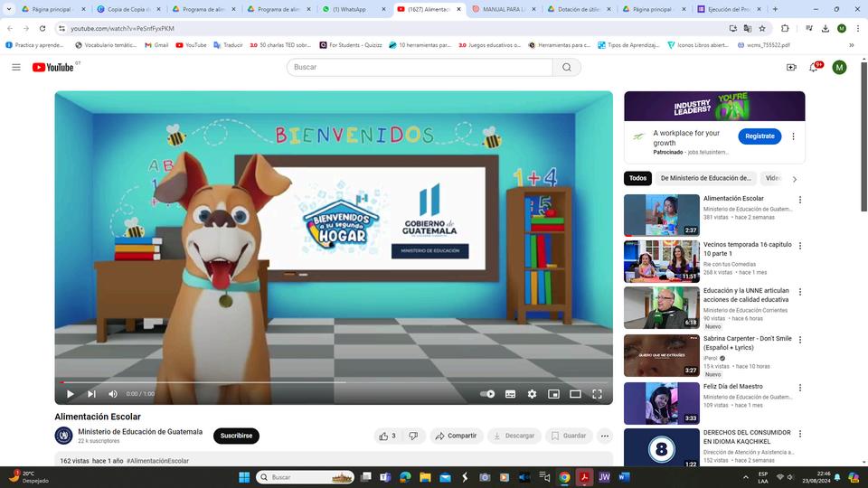
Task: Open options for Educación y la UNNE video
Action: tap(800, 292)
